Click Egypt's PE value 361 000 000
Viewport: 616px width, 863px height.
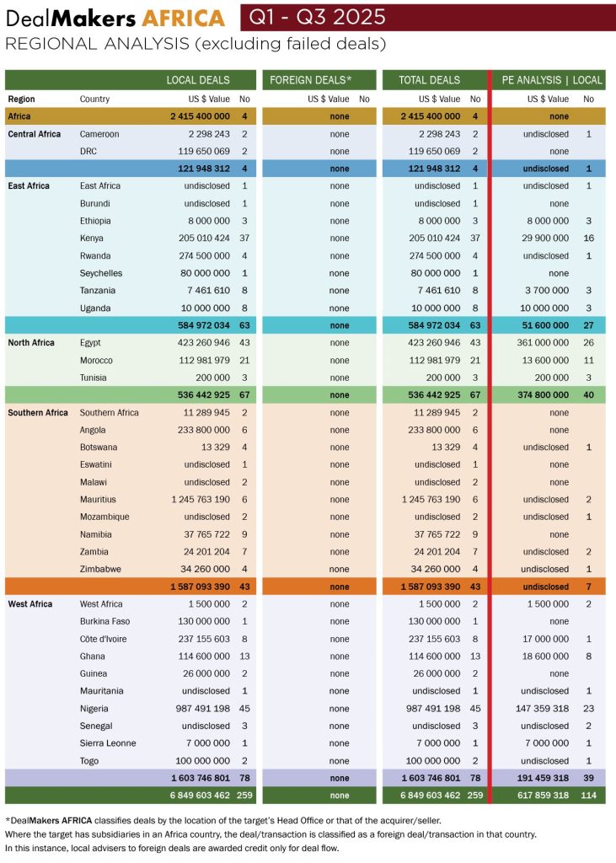540,343
